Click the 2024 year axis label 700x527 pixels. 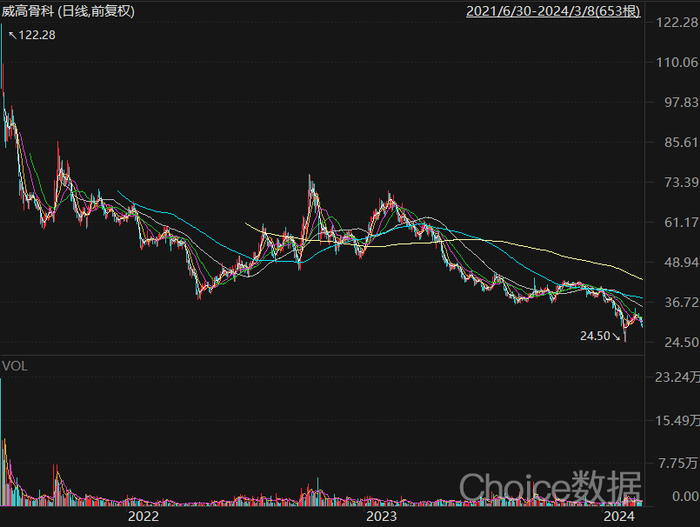(x=619, y=516)
